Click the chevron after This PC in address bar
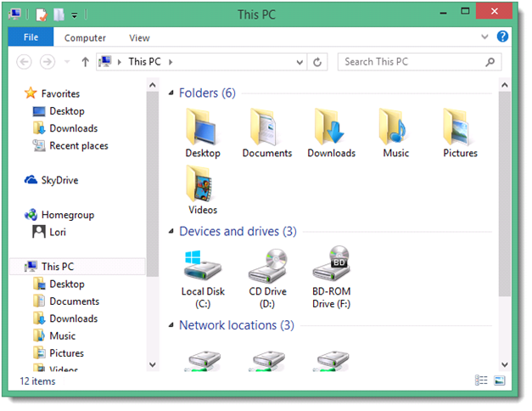The height and width of the screenshot is (411, 532). coord(171,62)
